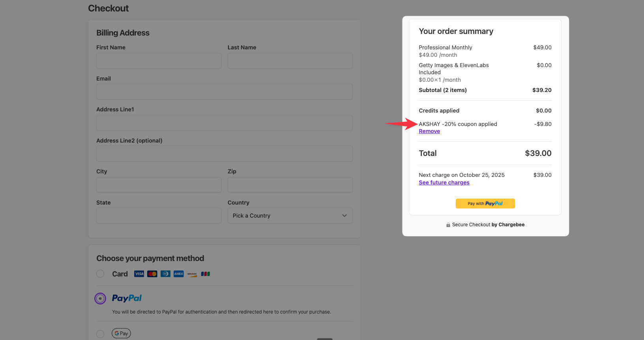Click the JCB card icon
The image size is (644, 340).
(206, 274)
